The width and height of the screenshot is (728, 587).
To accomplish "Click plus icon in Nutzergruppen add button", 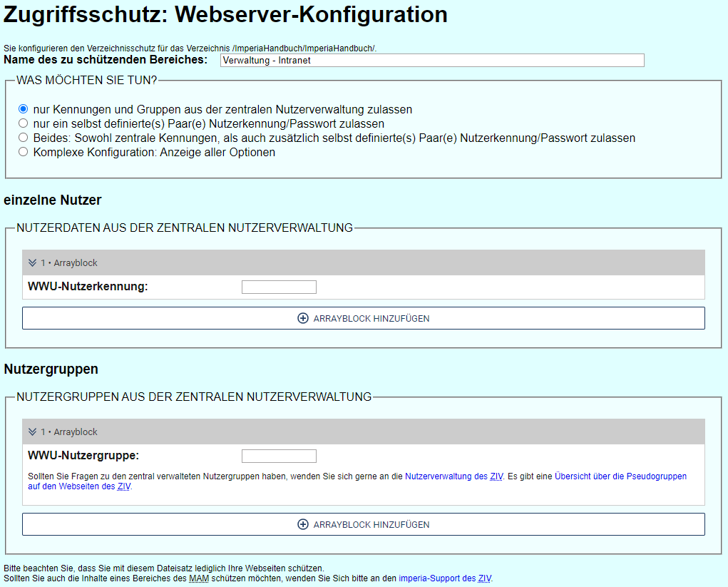I will pos(303,524).
